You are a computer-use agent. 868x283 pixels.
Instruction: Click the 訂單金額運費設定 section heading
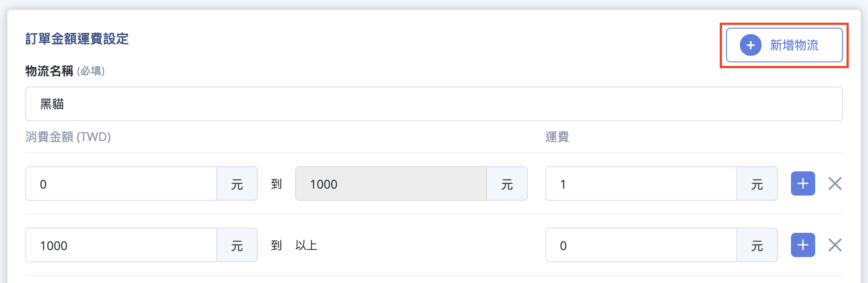(x=77, y=39)
